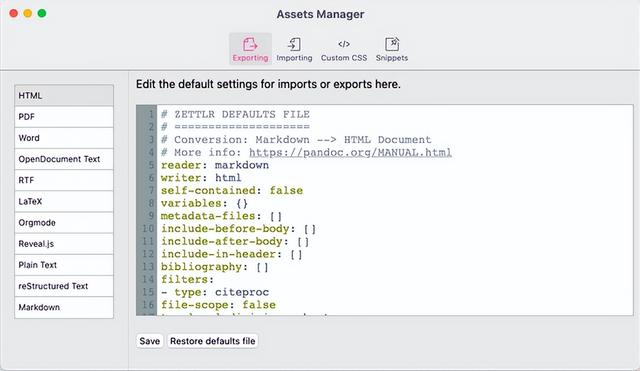
Task: Click the red close window button
Action: (x=13, y=13)
